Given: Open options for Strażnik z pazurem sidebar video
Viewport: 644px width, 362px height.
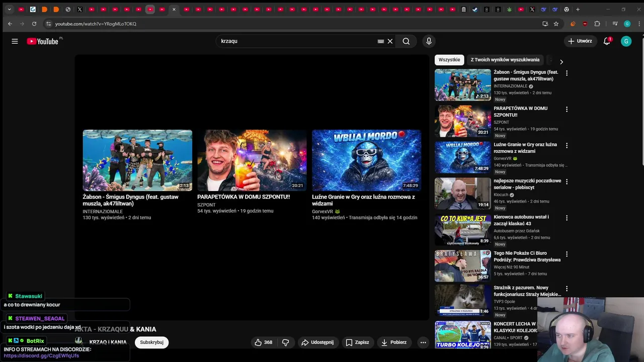Looking at the screenshot, I should coord(567,289).
